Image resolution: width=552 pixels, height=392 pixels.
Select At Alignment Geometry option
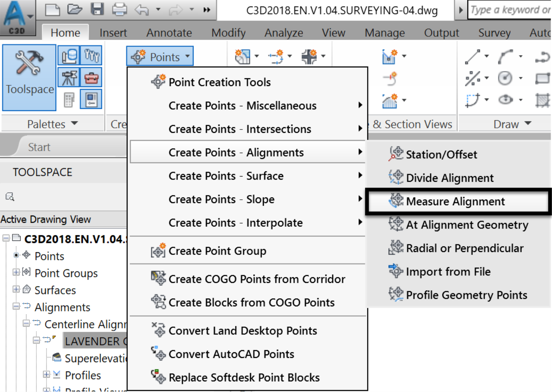click(x=458, y=225)
